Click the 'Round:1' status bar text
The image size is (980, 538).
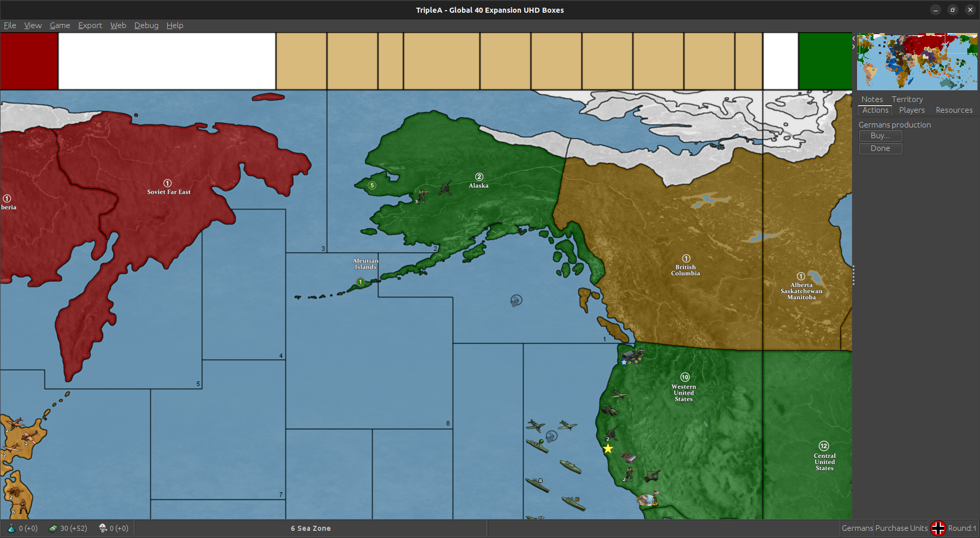click(962, 528)
